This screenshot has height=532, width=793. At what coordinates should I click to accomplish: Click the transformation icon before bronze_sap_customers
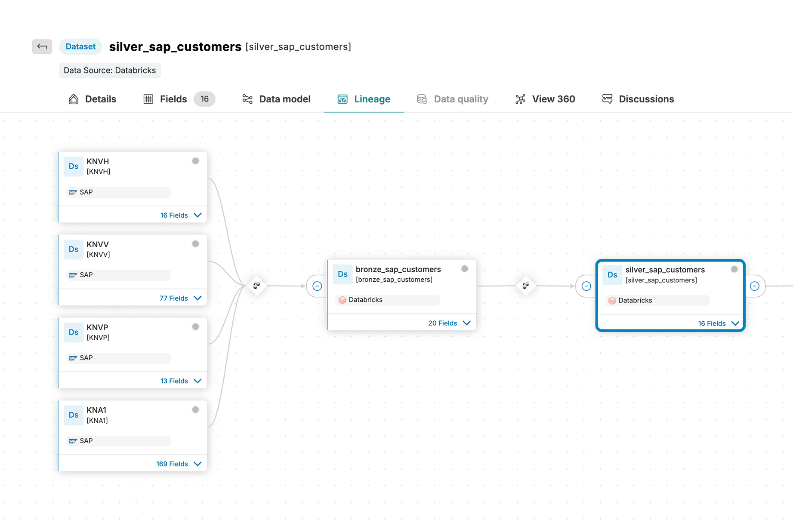pos(257,286)
